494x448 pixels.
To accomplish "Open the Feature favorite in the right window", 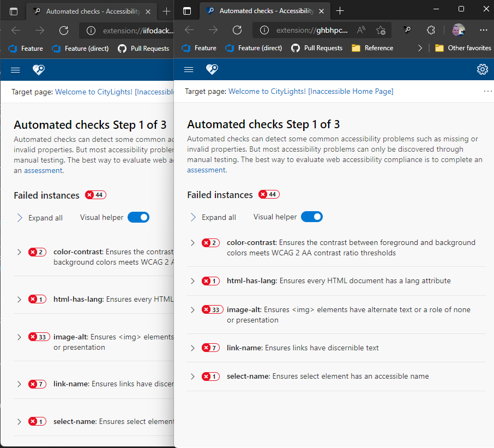I will point(199,48).
